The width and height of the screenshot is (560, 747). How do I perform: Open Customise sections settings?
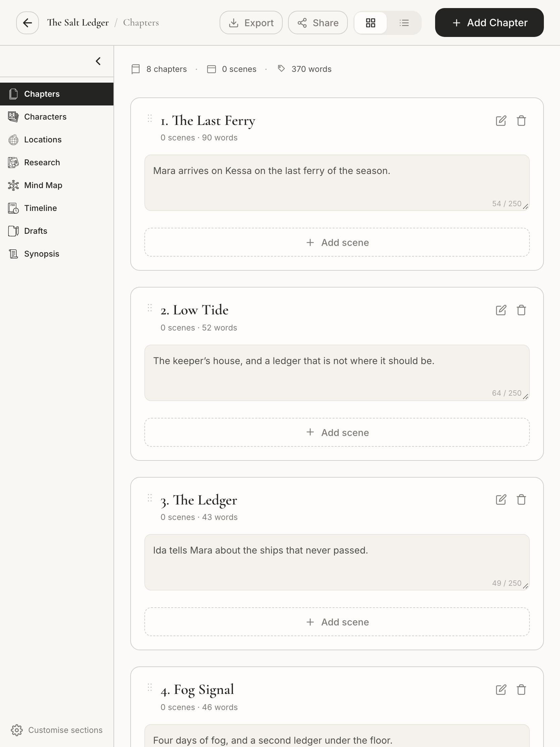point(57,730)
